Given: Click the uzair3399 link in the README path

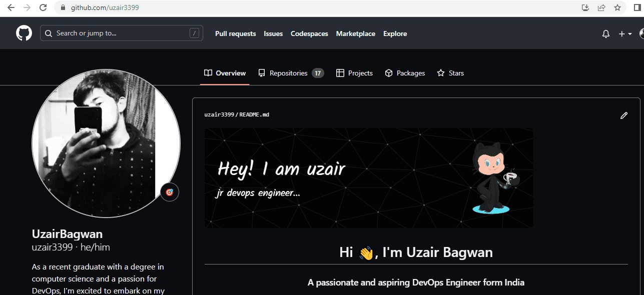Looking at the screenshot, I should 219,115.
